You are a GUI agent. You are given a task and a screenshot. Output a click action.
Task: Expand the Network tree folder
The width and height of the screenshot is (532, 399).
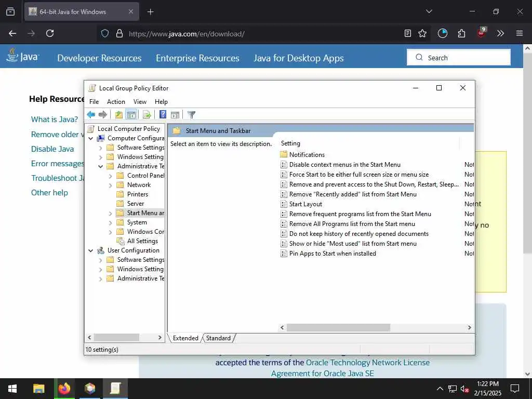pos(110,185)
